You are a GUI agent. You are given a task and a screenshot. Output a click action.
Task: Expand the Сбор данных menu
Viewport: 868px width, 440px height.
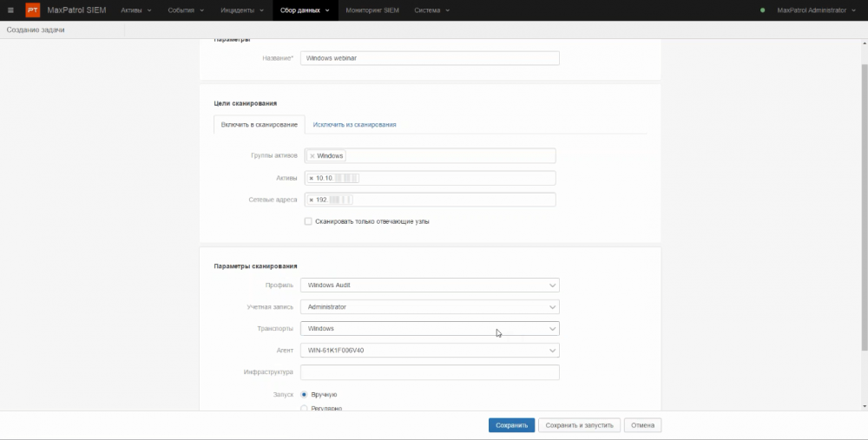[305, 10]
